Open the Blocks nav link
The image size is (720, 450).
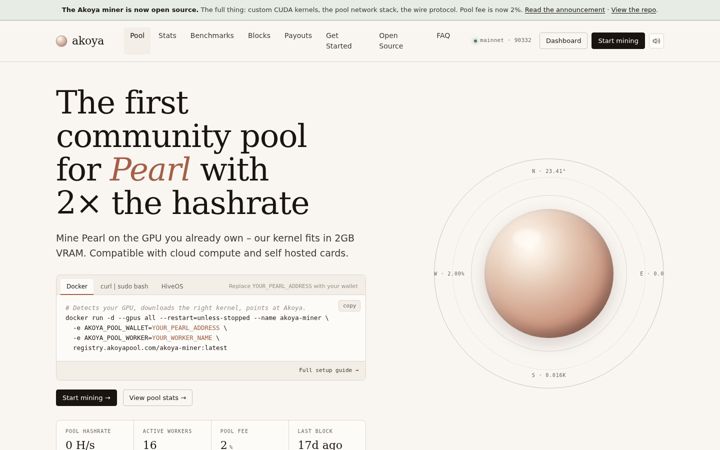(x=259, y=35)
